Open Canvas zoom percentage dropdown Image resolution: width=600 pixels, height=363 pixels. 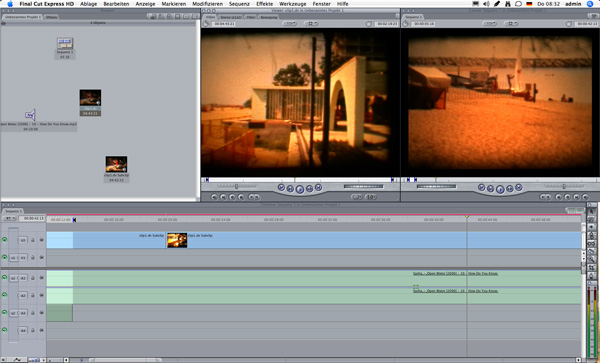pyautogui.click(x=489, y=24)
